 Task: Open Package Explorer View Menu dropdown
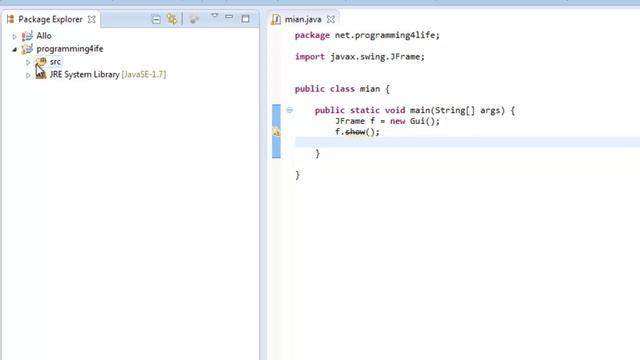[214, 16]
